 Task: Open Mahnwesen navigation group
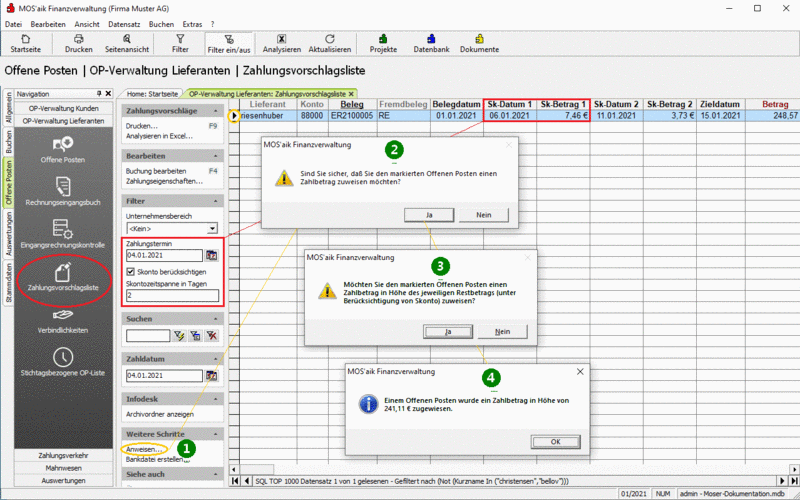pyautogui.click(x=63, y=468)
